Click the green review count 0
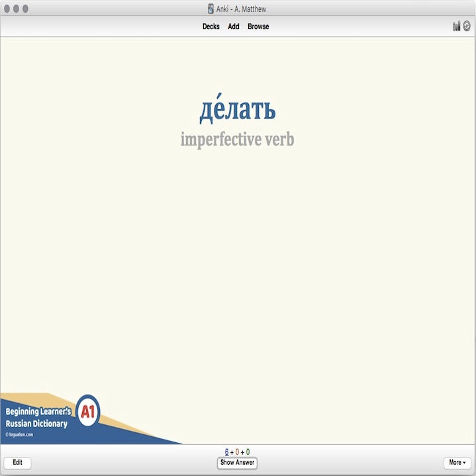 click(x=248, y=452)
